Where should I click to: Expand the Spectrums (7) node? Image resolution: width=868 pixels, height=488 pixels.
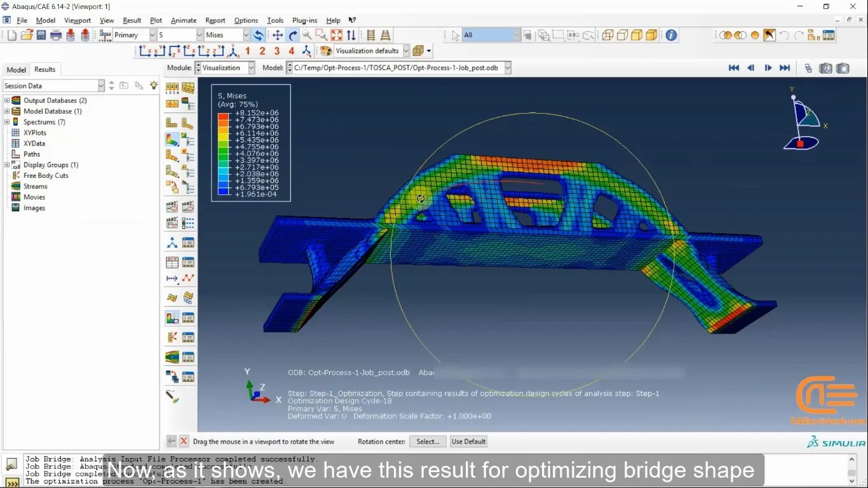click(7, 122)
